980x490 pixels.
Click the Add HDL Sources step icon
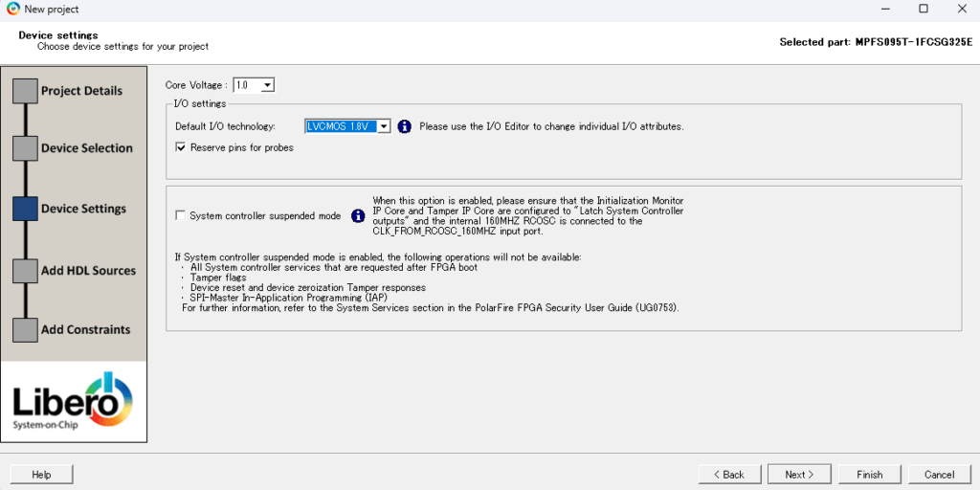tap(25, 271)
